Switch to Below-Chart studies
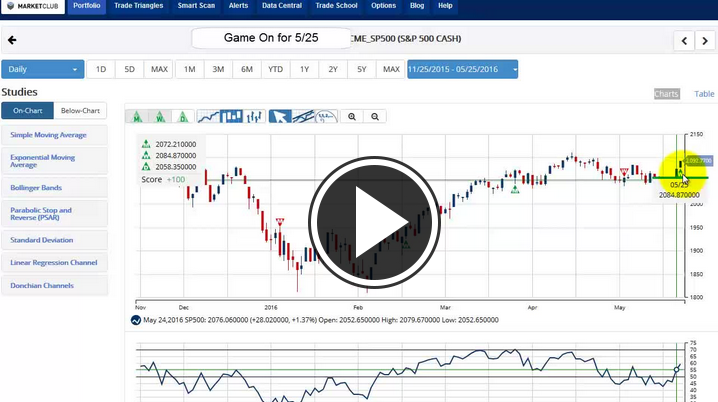Image resolution: width=718 pixels, height=402 pixels. click(x=80, y=110)
